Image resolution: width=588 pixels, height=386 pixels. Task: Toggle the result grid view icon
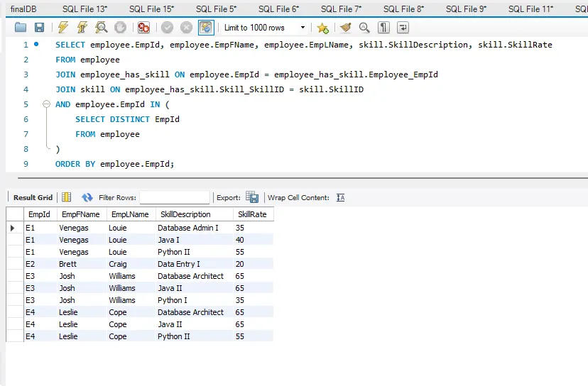click(66, 197)
